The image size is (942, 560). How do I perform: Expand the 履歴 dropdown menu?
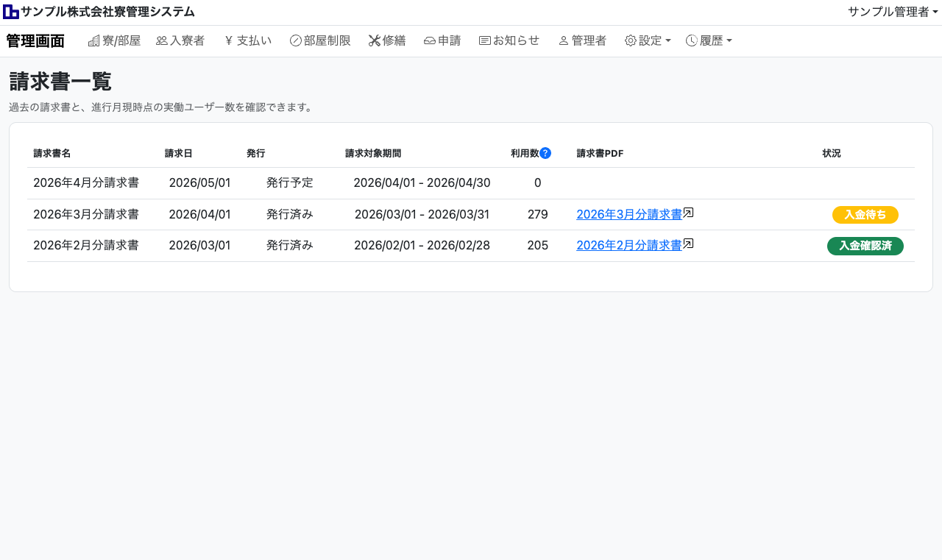pos(709,41)
